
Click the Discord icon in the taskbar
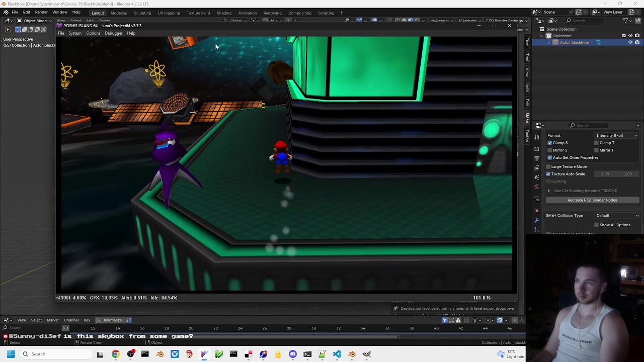(293, 354)
